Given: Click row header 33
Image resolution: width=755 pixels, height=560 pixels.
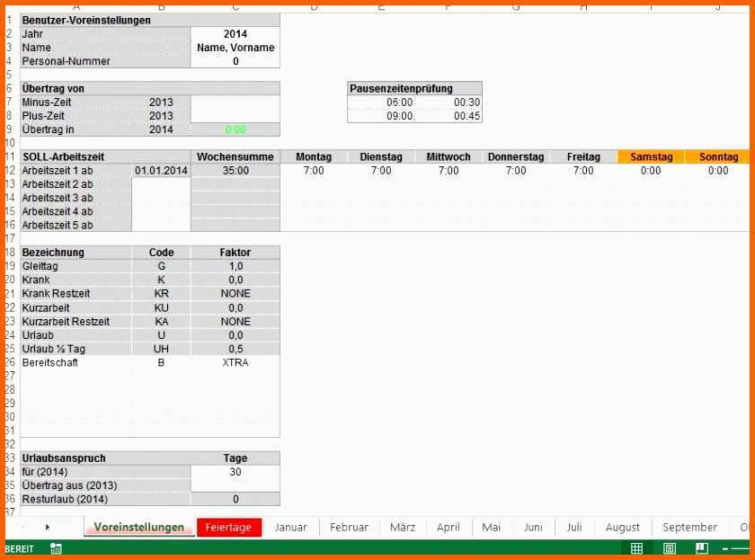Looking at the screenshot, I should tap(11, 458).
